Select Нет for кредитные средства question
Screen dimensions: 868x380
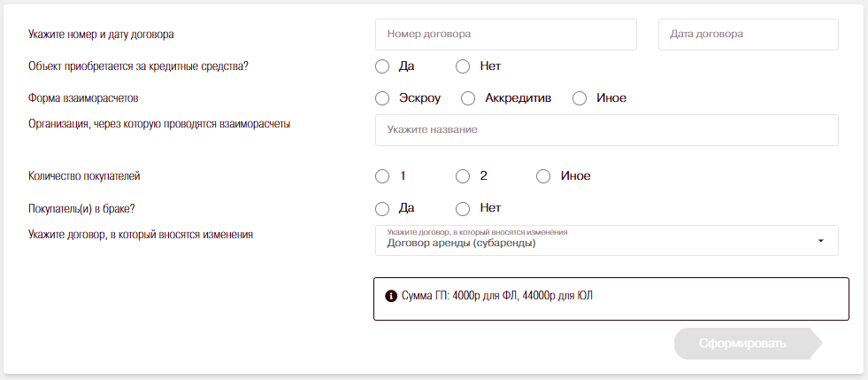click(x=463, y=66)
